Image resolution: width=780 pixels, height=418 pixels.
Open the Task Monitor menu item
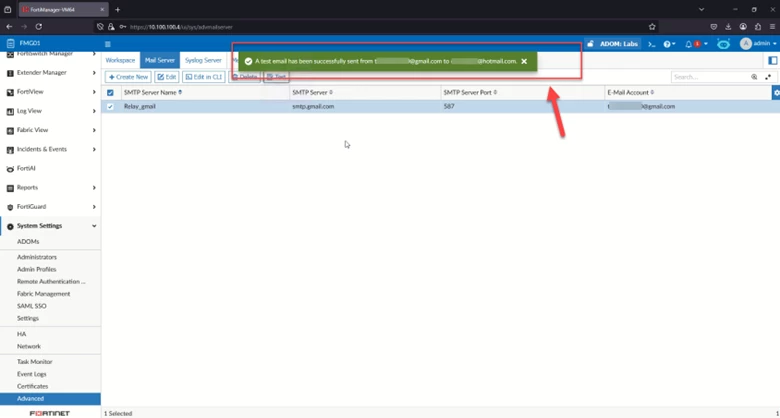coord(34,362)
